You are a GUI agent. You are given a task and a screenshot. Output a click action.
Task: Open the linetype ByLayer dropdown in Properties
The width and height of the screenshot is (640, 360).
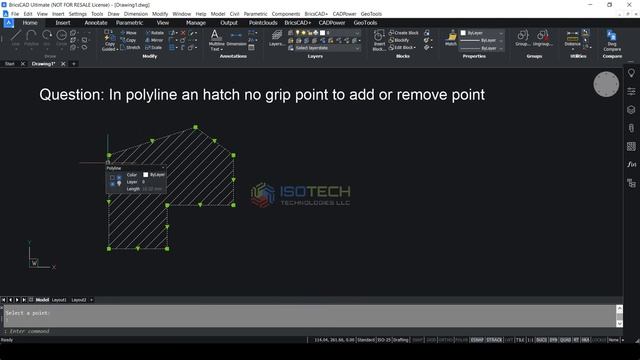(x=482, y=40)
